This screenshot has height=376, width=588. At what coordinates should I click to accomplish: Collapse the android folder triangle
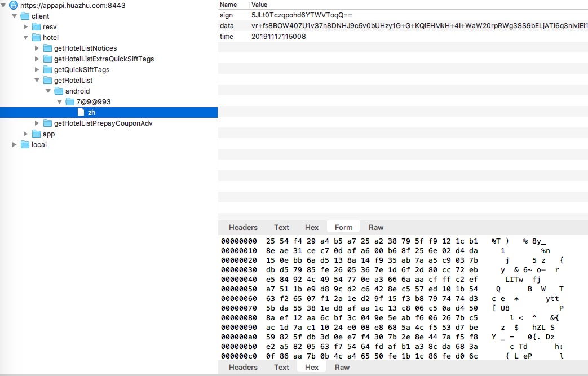(48, 91)
